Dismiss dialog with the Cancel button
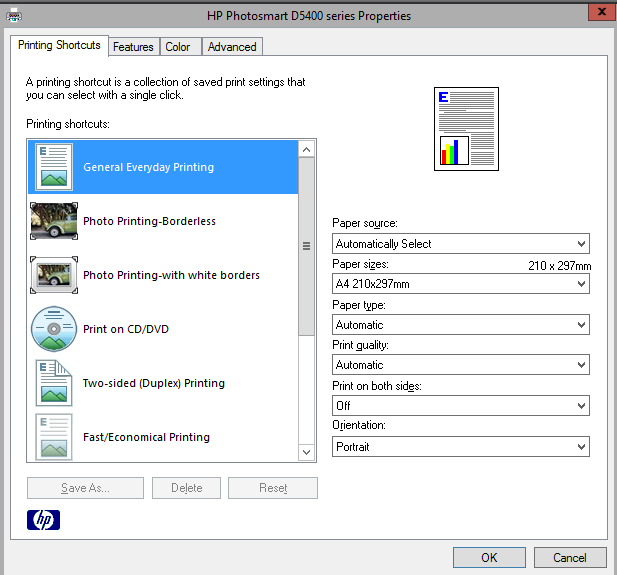617x575 pixels. (570, 557)
